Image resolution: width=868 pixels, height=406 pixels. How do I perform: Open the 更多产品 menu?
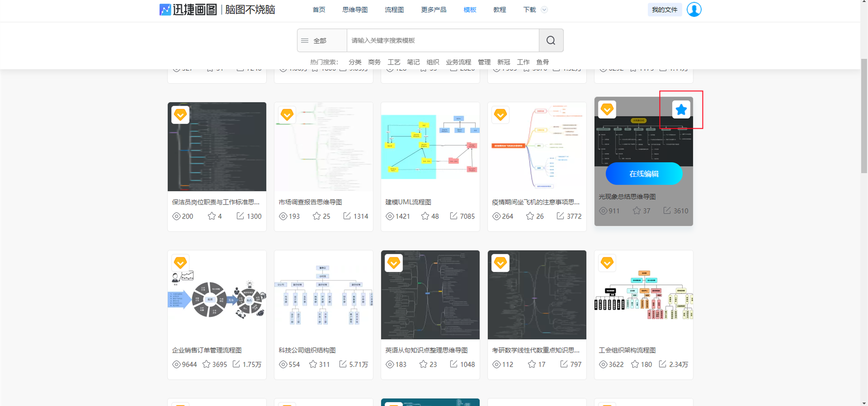point(434,10)
